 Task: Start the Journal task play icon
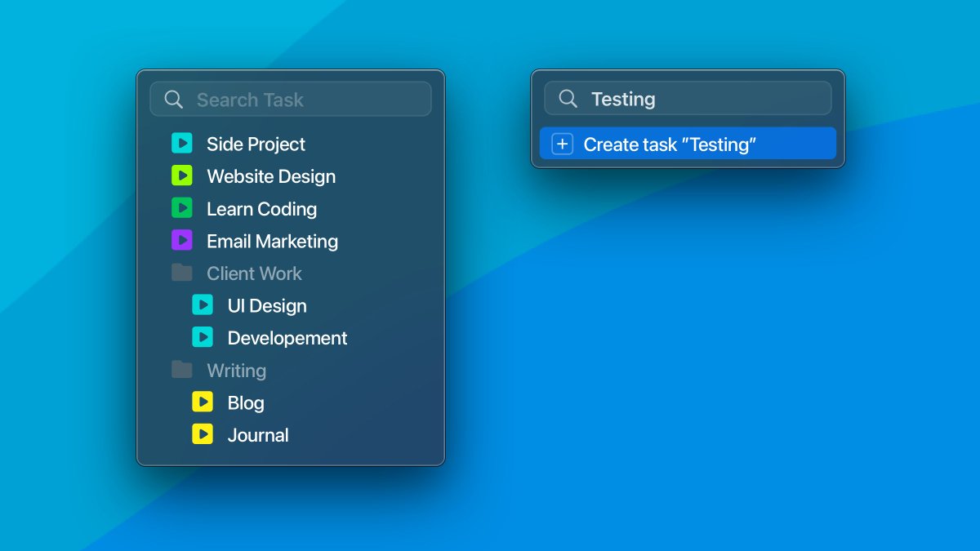[202, 434]
